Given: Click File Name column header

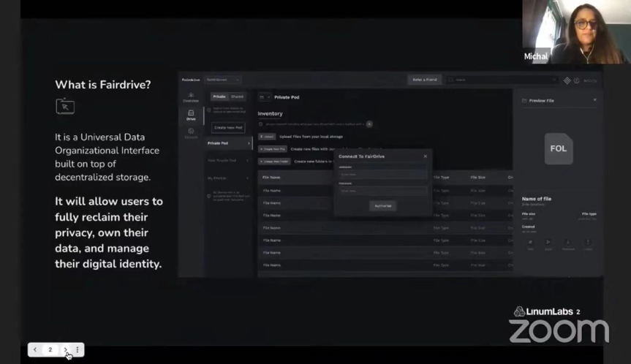Looking at the screenshot, I should [x=271, y=178].
